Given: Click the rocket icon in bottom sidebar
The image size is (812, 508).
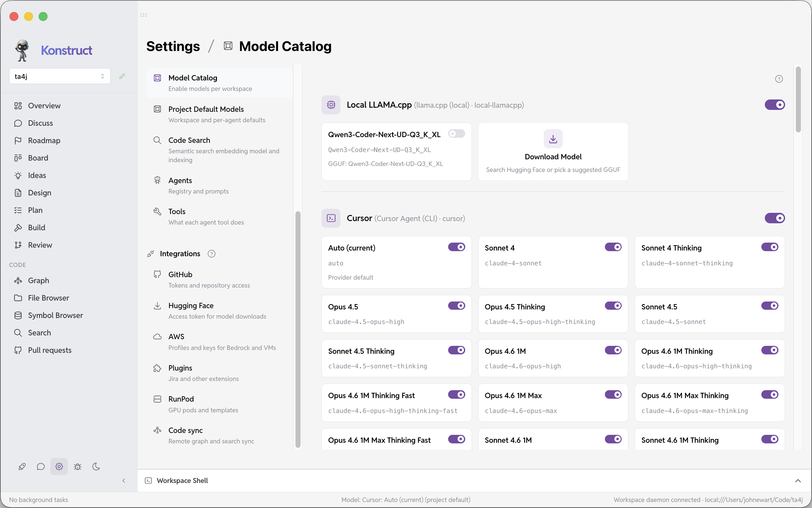Looking at the screenshot, I should 22,466.
